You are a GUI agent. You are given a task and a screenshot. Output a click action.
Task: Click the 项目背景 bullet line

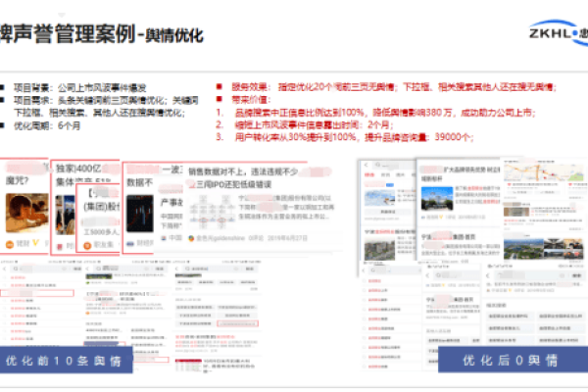80,88
